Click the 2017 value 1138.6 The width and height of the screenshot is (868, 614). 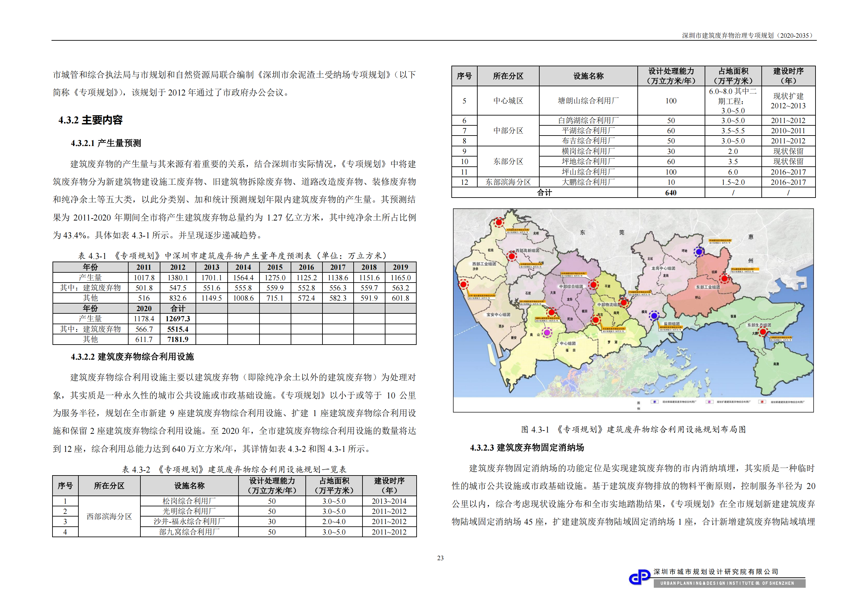(338, 278)
